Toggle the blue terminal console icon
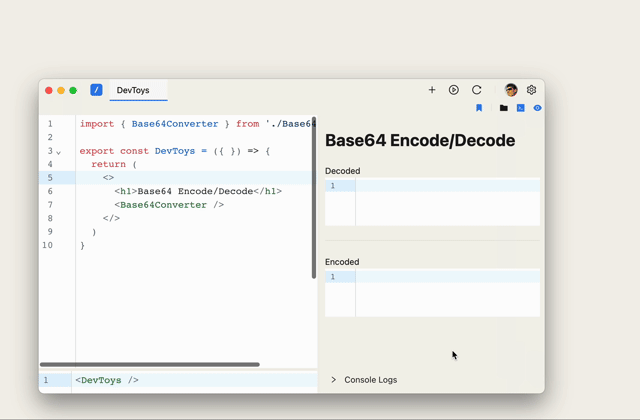 pyautogui.click(x=520, y=108)
